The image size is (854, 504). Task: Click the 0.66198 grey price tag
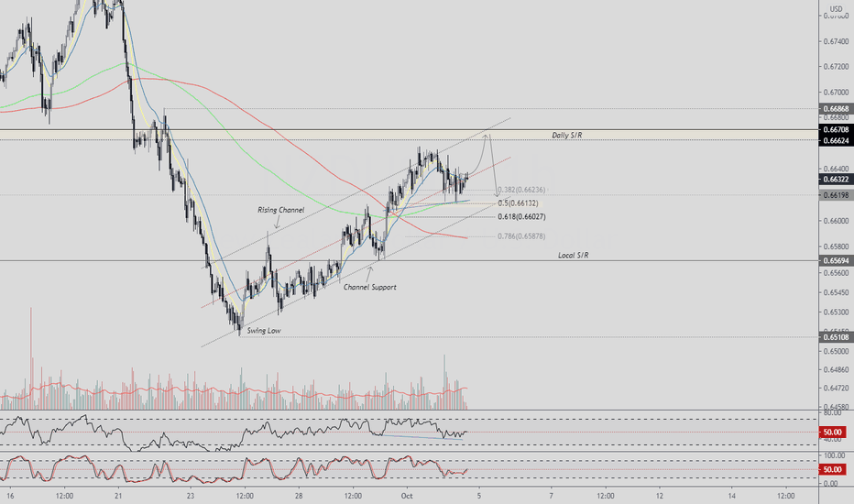pyautogui.click(x=836, y=195)
